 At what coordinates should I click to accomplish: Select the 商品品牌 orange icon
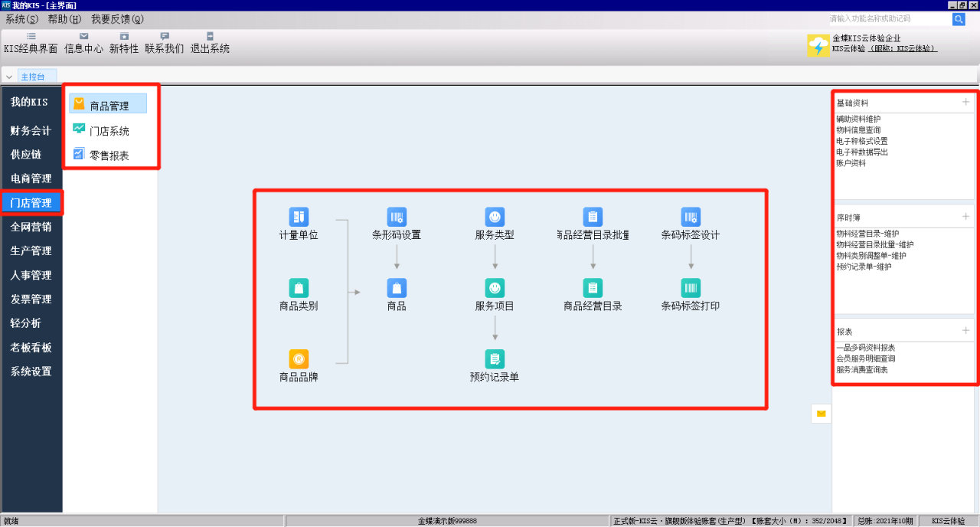click(x=299, y=358)
